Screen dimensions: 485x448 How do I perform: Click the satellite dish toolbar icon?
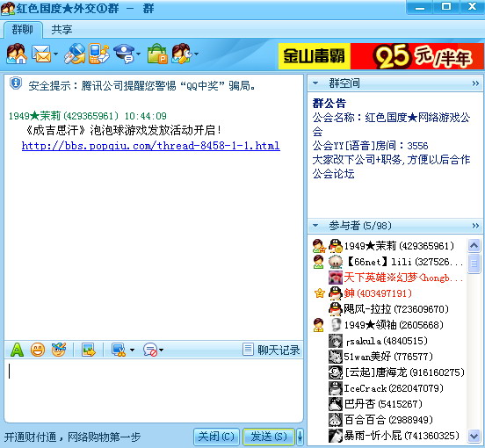click(x=75, y=54)
